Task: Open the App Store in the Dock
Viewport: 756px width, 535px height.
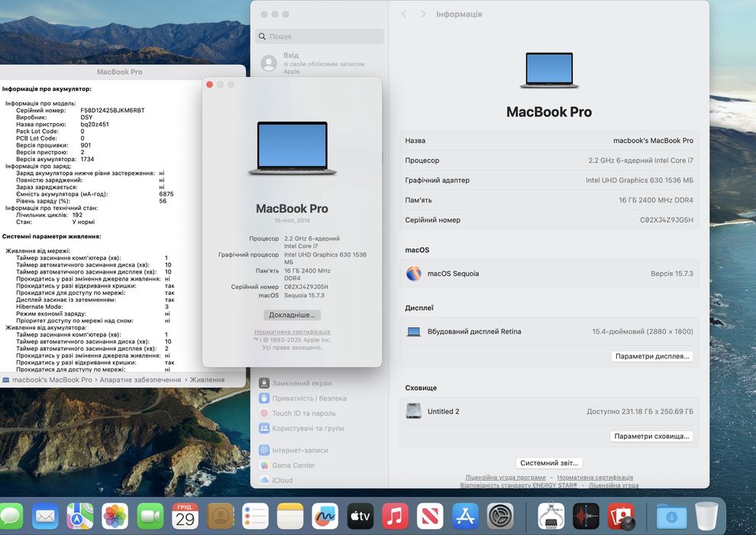Action: click(465, 516)
